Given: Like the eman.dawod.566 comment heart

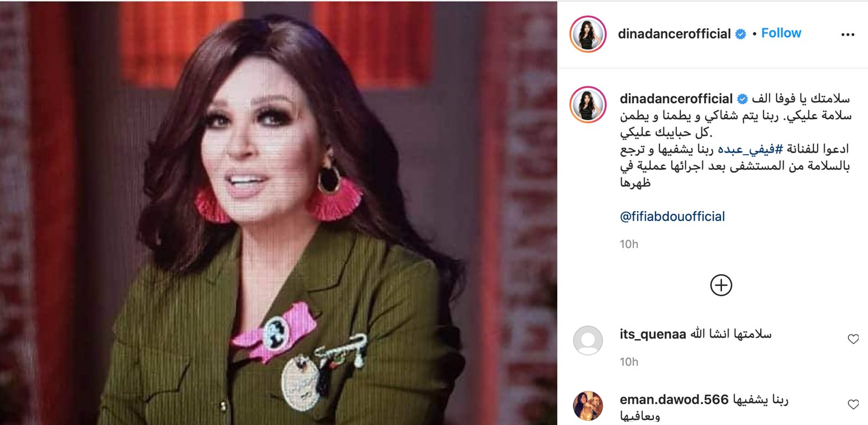Looking at the screenshot, I should (853, 404).
